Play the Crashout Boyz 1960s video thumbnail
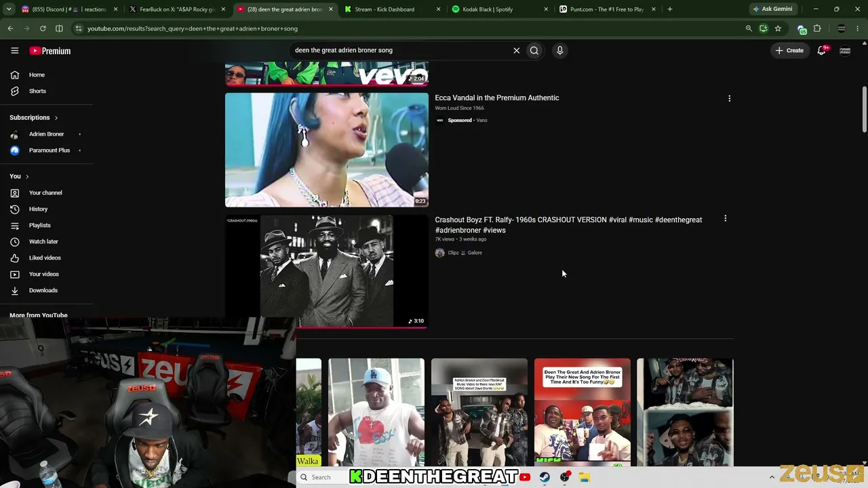 point(327,272)
